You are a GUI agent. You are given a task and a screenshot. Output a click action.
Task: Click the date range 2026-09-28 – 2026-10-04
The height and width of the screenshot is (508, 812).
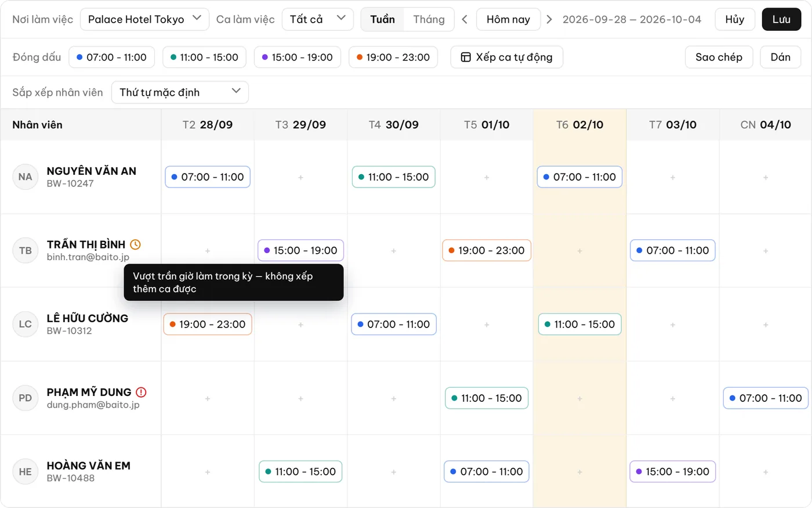[632, 19]
